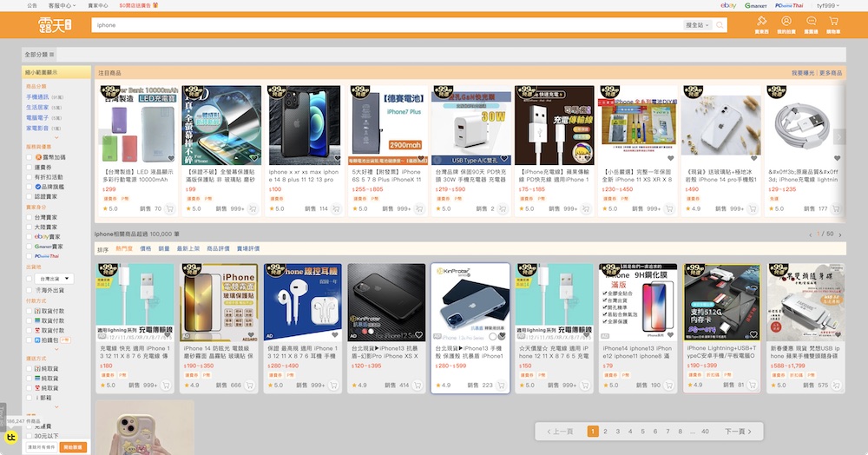Expand more 付款方式 options
The image size is (868, 455).
click(56, 349)
